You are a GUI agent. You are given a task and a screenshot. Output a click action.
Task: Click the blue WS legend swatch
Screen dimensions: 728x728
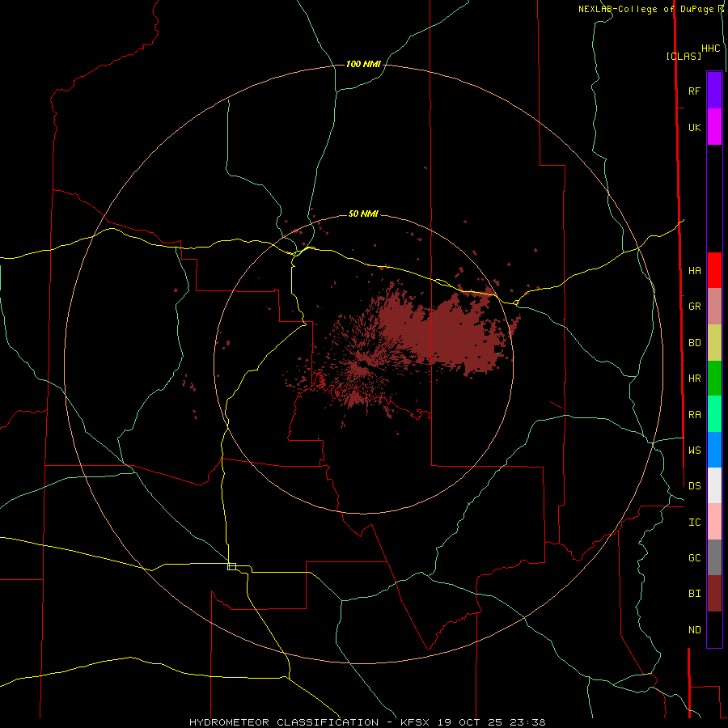[x=714, y=450]
